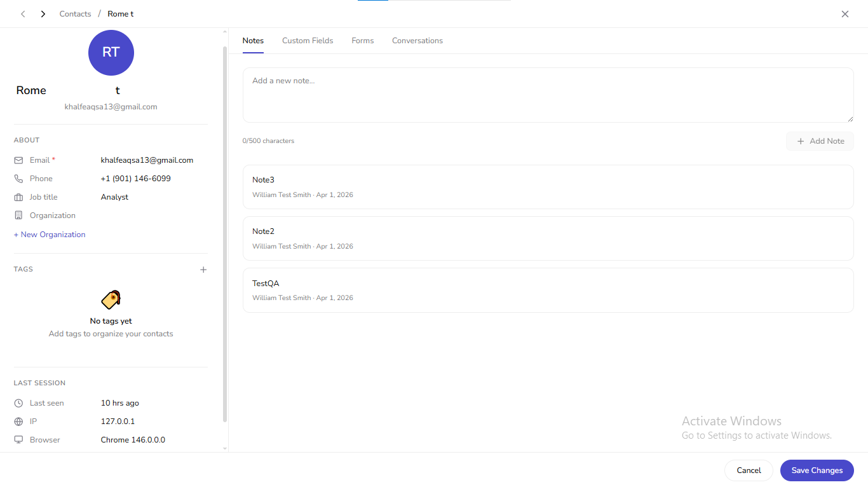Navigate back using the Contacts breadcrumb link

coord(75,13)
